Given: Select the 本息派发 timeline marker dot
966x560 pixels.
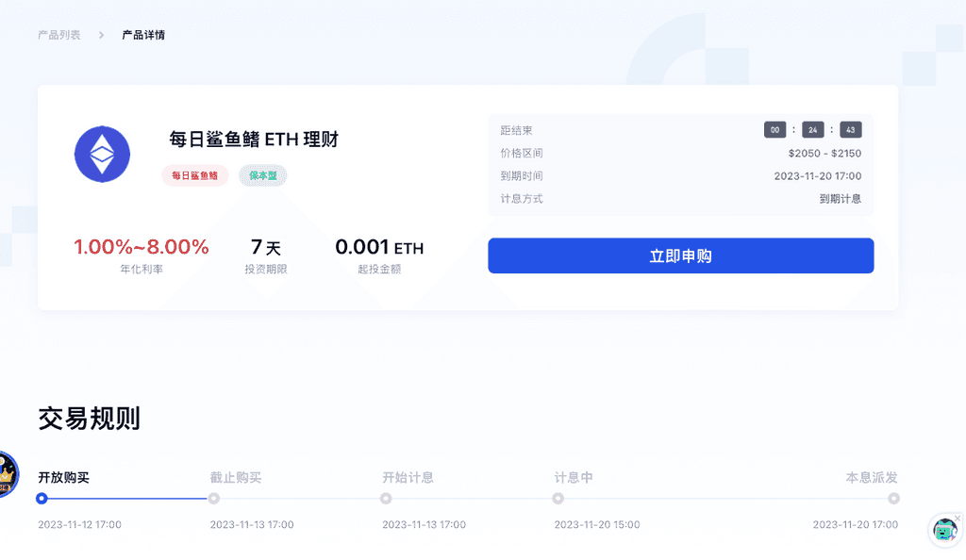Looking at the screenshot, I should [x=893, y=499].
